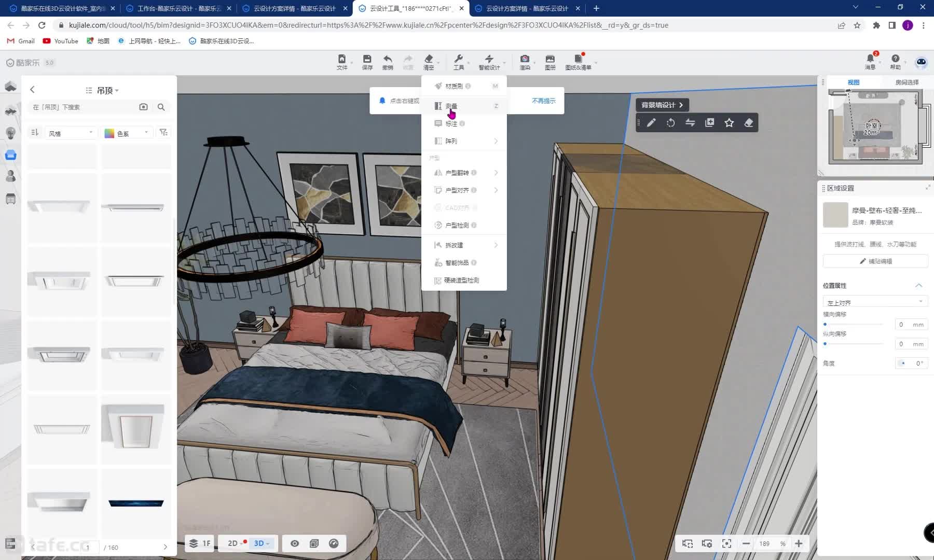The image size is (934, 560).
Task: Open the 左上对齐 alignment dropdown
Action: pos(875,302)
